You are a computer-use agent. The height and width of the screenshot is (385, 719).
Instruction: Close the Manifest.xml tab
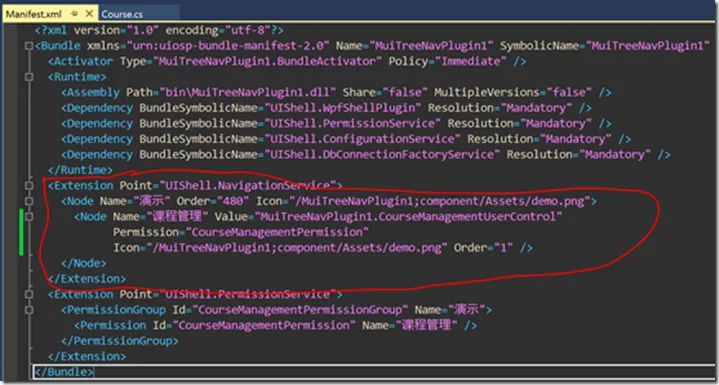(89, 14)
